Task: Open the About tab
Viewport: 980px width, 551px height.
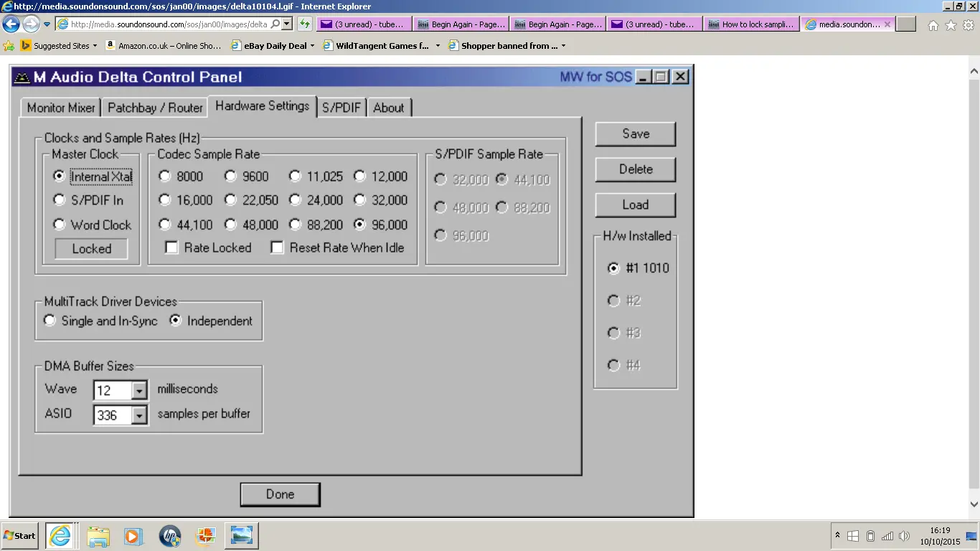Action: click(388, 108)
